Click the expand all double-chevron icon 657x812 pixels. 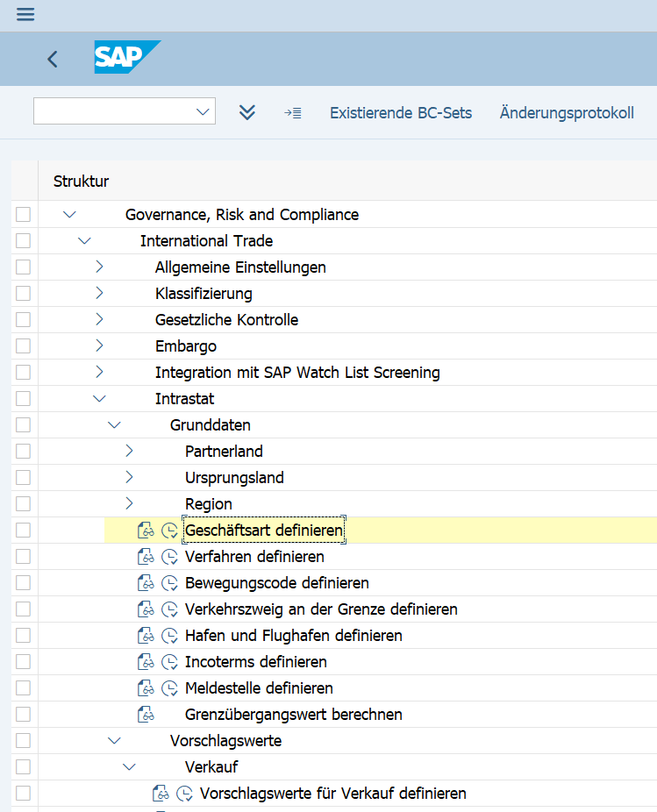pyautogui.click(x=247, y=112)
